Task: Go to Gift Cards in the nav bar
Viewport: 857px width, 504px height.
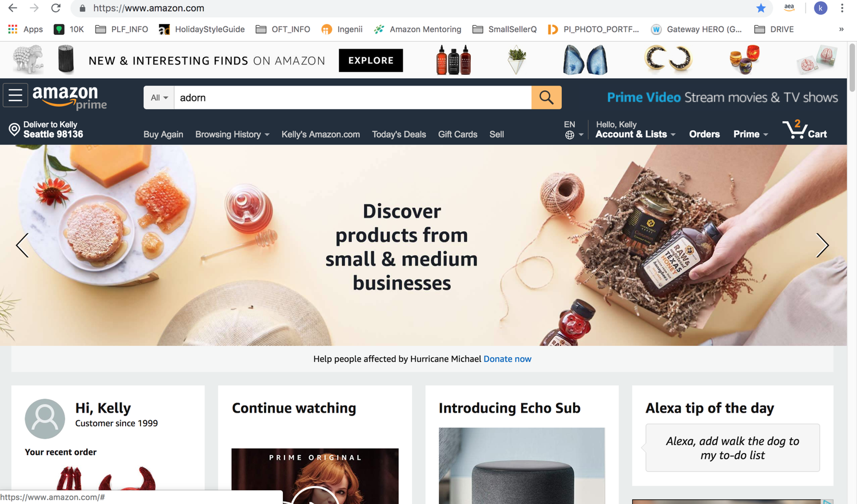Action: tap(458, 134)
